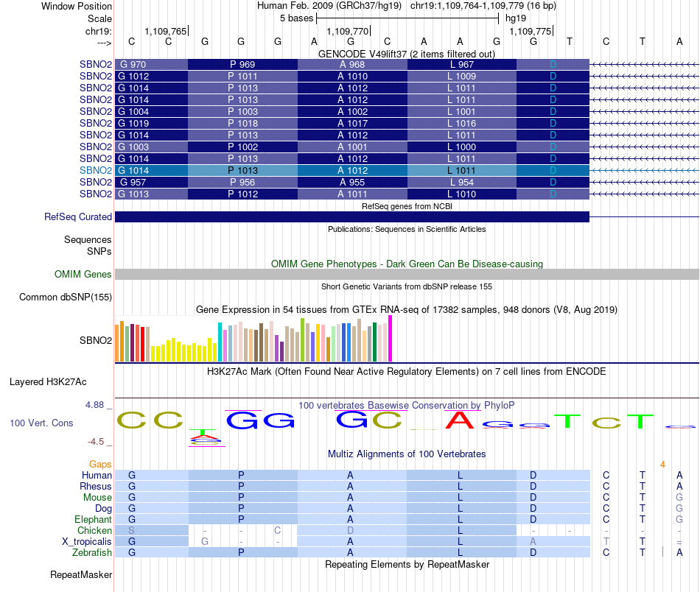Open the OMIM Gene Phenotypes track title
Viewport: 700px width, 592px height.
click(407, 264)
